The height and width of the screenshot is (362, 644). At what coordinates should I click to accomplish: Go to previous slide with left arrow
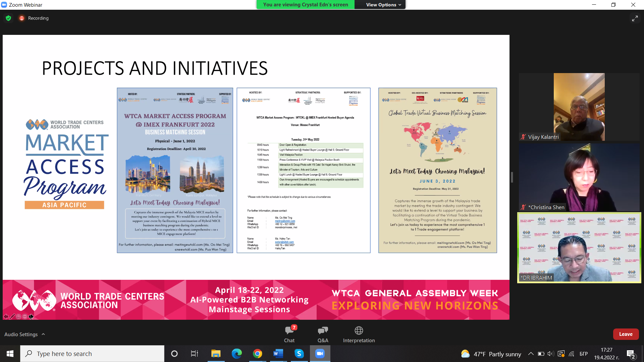[6, 316]
